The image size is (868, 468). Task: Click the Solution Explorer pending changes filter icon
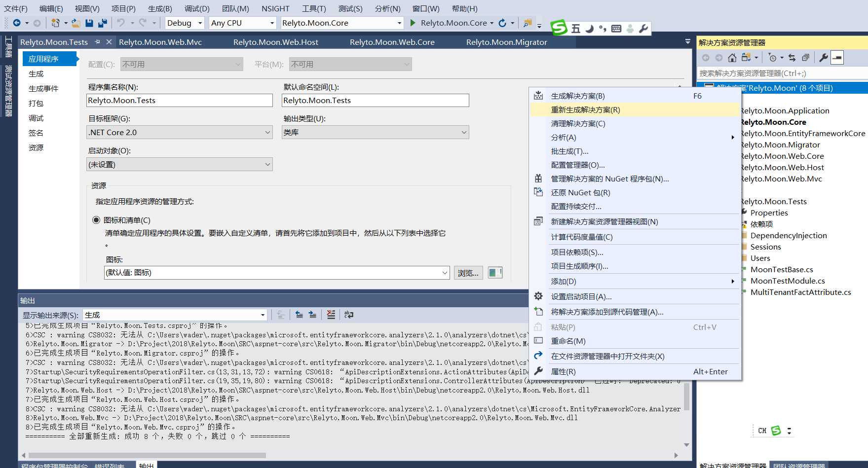tap(772, 58)
